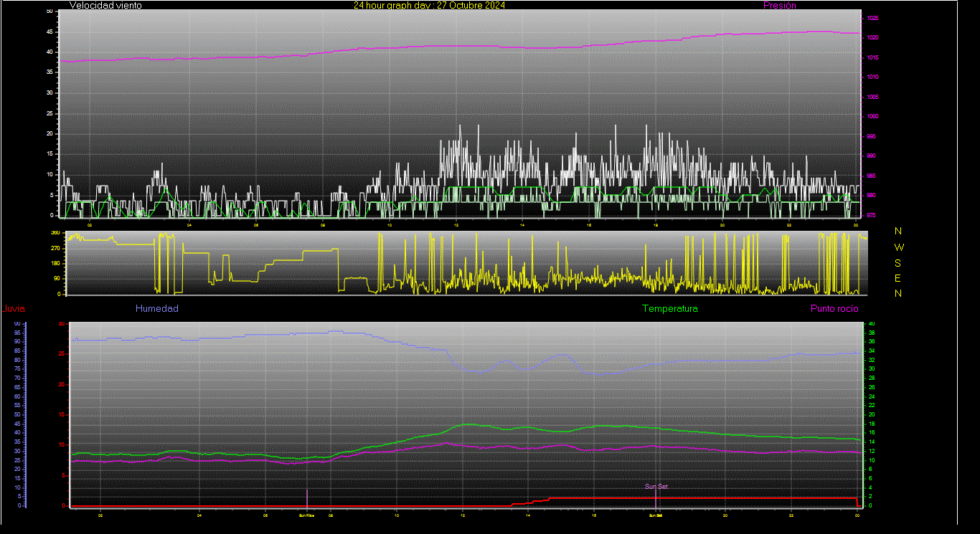Click the '1000' pressure axis value
This screenshot has width=980, height=534.
point(872,117)
